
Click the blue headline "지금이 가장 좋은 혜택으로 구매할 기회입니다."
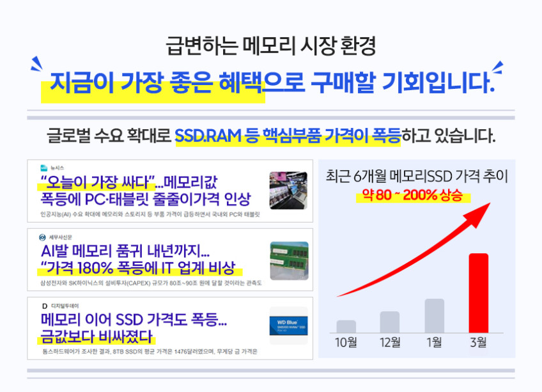(x=272, y=82)
